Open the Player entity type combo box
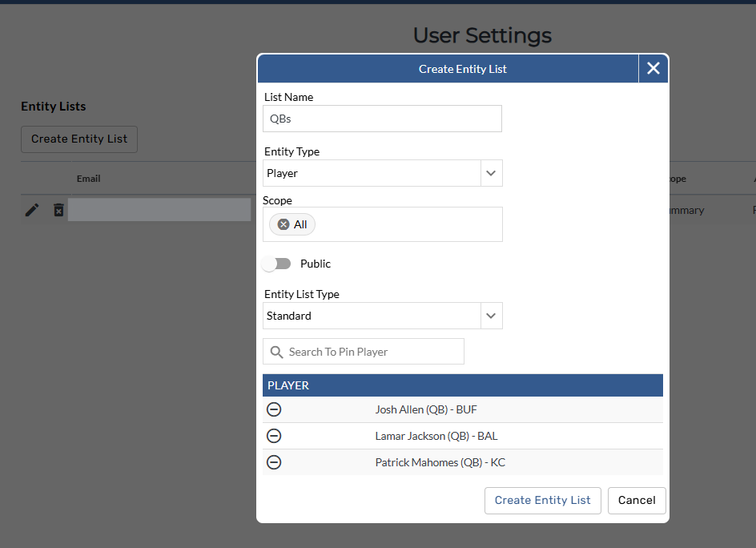 coord(372,173)
